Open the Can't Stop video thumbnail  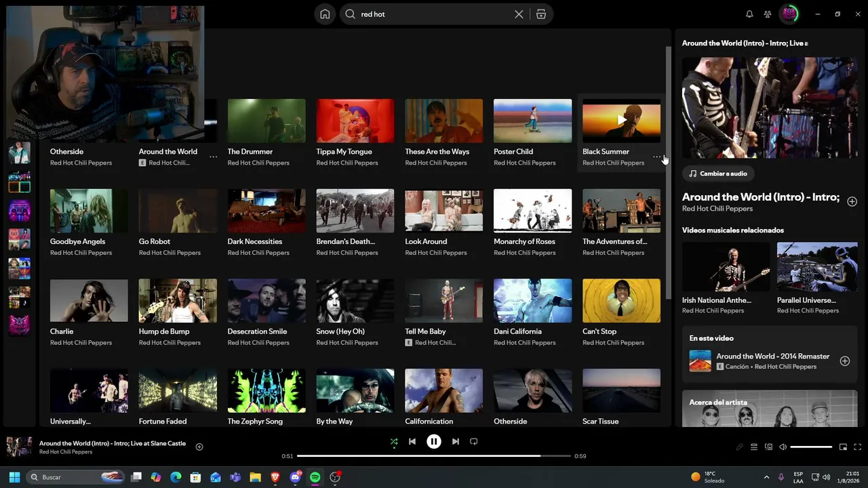click(621, 300)
